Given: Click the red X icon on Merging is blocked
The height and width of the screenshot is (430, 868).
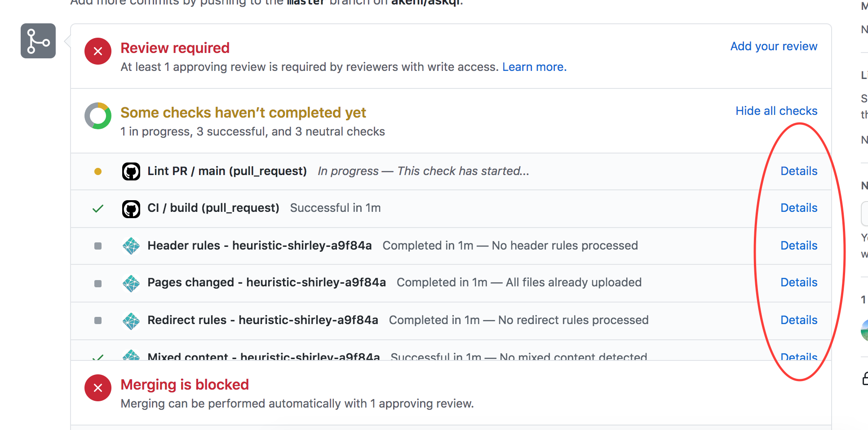Looking at the screenshot, I should tap(97, 387).
